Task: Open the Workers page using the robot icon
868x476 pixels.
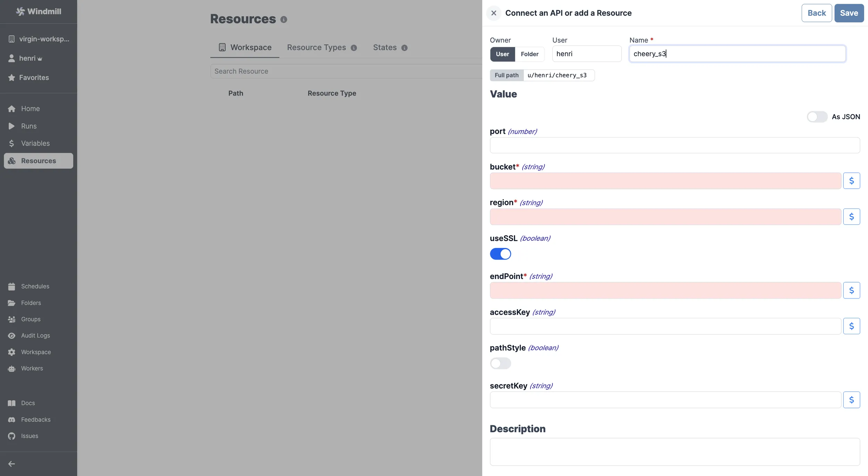Action: click(32, 368)
